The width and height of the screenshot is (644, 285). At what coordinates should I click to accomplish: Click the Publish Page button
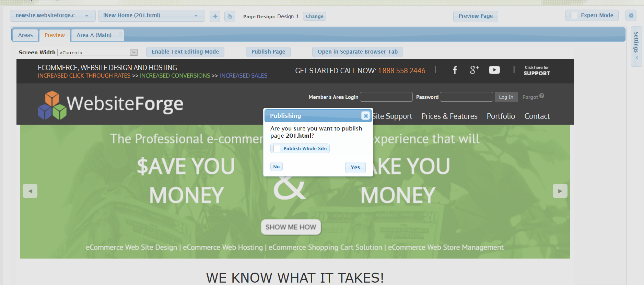click(x=268, y=52)
